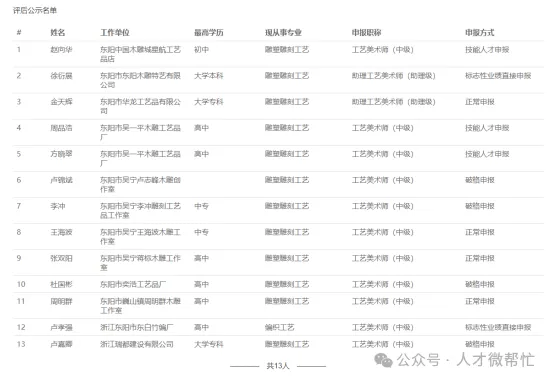The height and width of the screenshot is (382, 553).
Task: Select the 姓名 column header
Action: [x=58, y=33]
